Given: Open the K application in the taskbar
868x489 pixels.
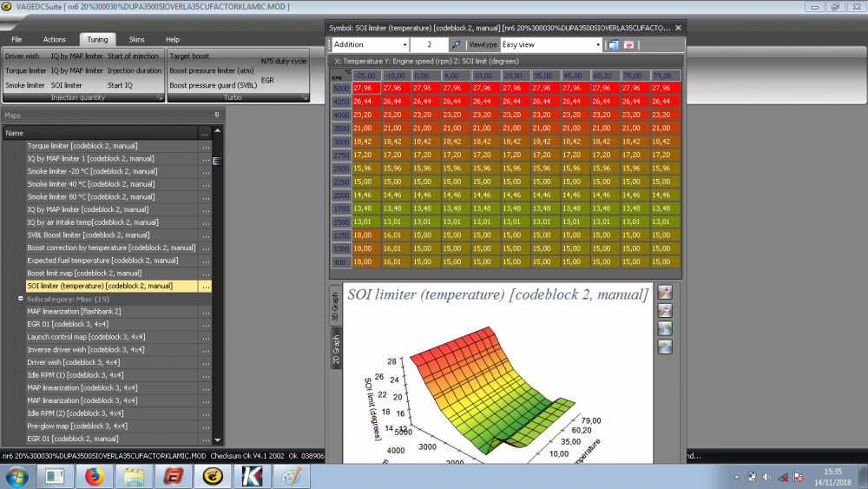Looking at the screenshot, I should click(x=252, y=477).
